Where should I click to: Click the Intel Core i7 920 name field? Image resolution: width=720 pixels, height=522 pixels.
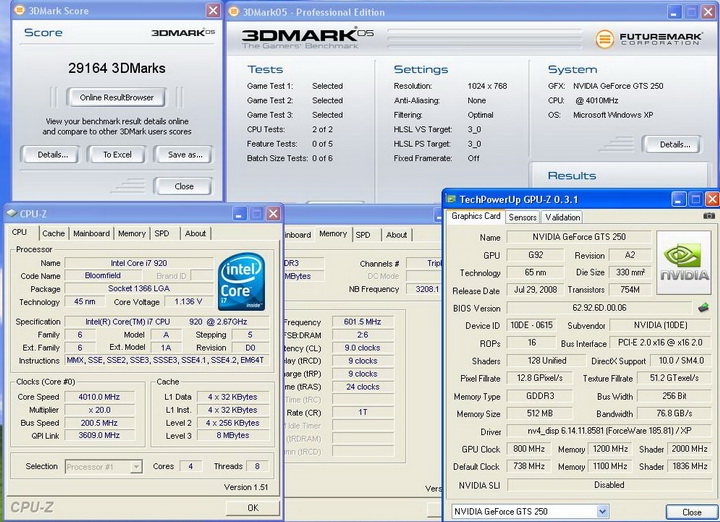click(139, 263)
